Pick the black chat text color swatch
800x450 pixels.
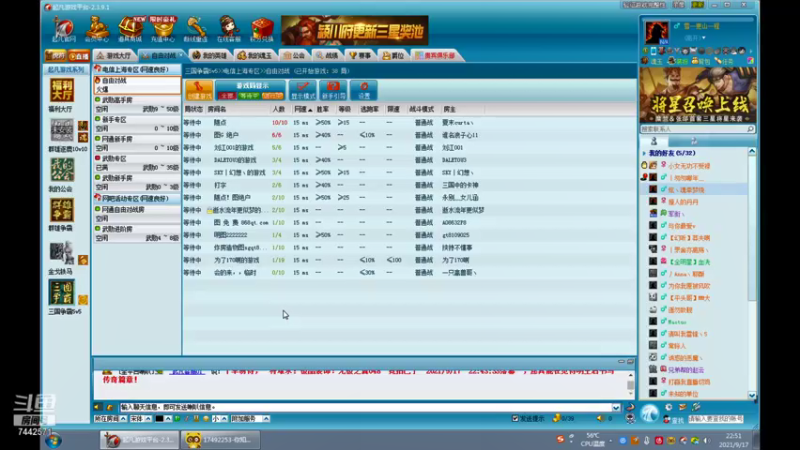pyautogui.click(x=159, y=418)
